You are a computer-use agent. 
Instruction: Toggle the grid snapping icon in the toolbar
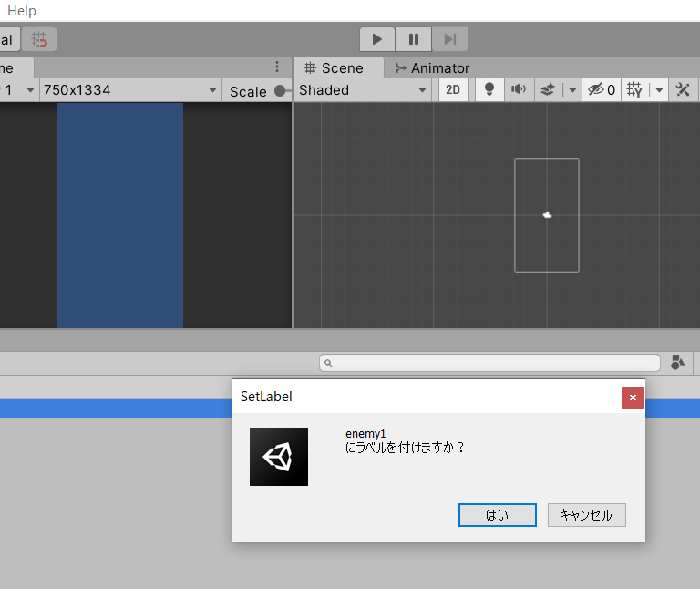click(39, 39)
